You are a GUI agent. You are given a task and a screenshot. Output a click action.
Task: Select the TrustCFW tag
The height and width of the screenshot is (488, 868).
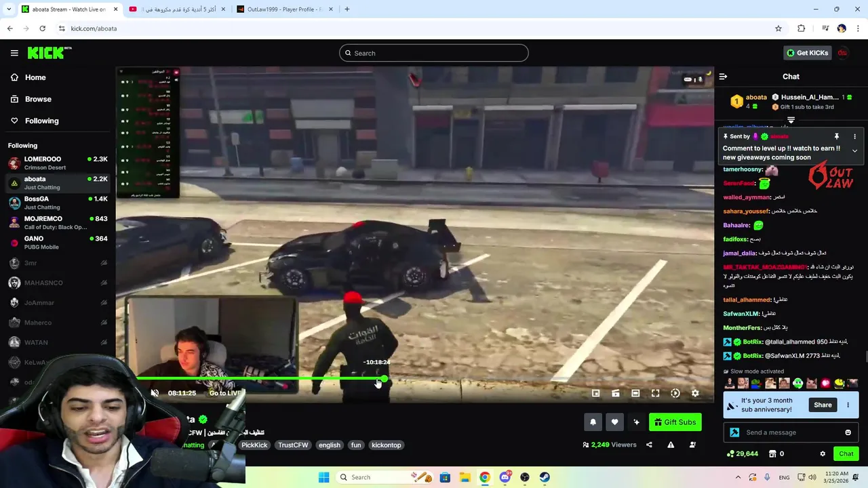pyautogui.click(x=293, y=445)
